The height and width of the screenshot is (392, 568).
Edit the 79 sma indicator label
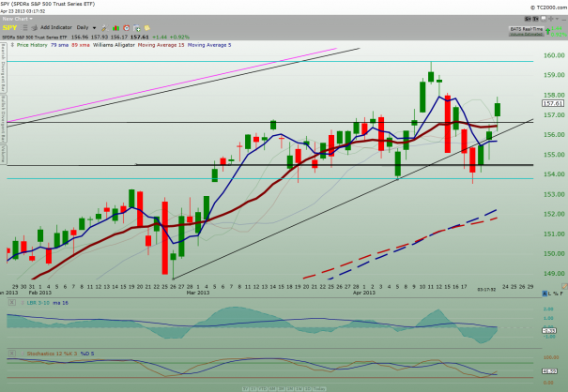59,45
